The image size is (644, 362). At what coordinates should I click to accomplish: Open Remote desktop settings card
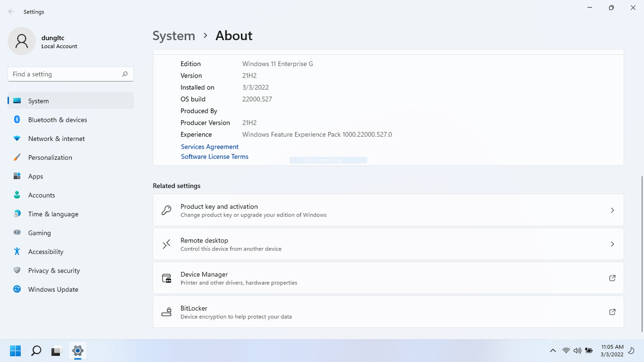point(388,244)
